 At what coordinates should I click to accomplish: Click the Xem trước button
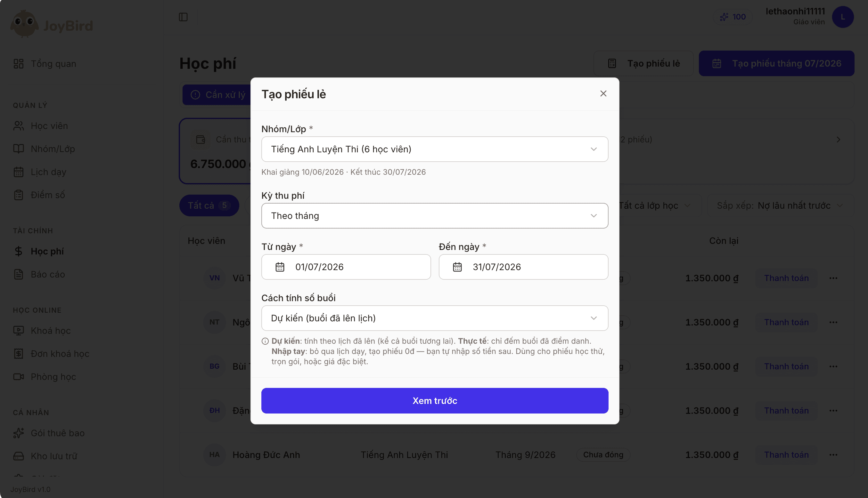[435, 400]
